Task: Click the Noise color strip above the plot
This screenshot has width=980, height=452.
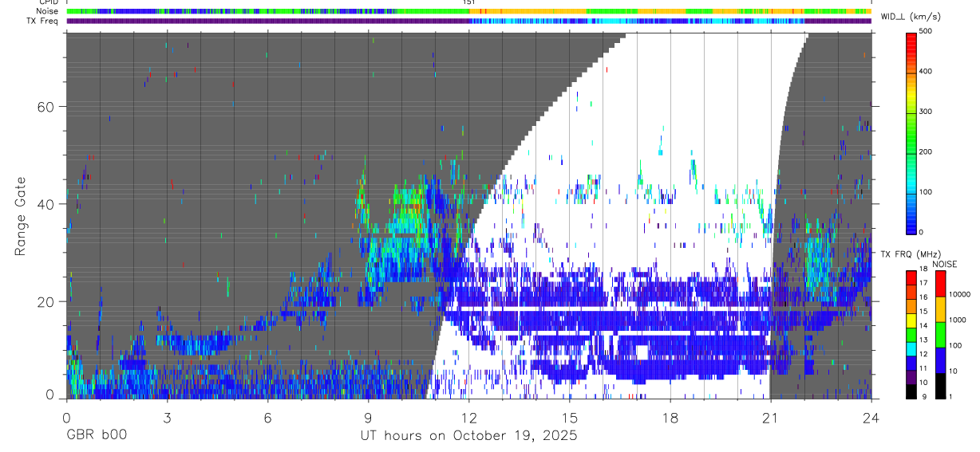Action: [x=468, y=11]
